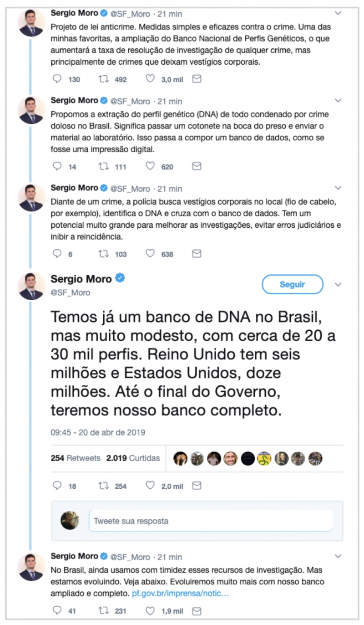Screen dimensions: 364x625
Task: Expand the chevron menu beside Seguir button
Action: pos(338,285)
